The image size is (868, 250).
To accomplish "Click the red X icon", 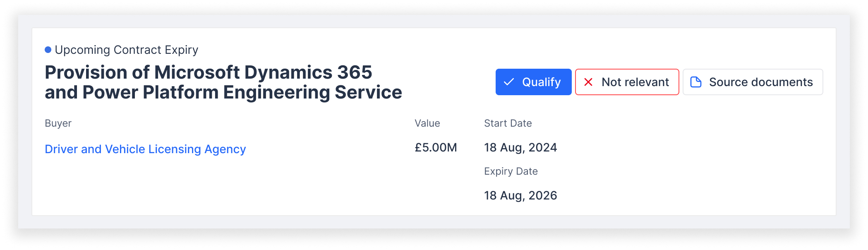I will (588, 82).
